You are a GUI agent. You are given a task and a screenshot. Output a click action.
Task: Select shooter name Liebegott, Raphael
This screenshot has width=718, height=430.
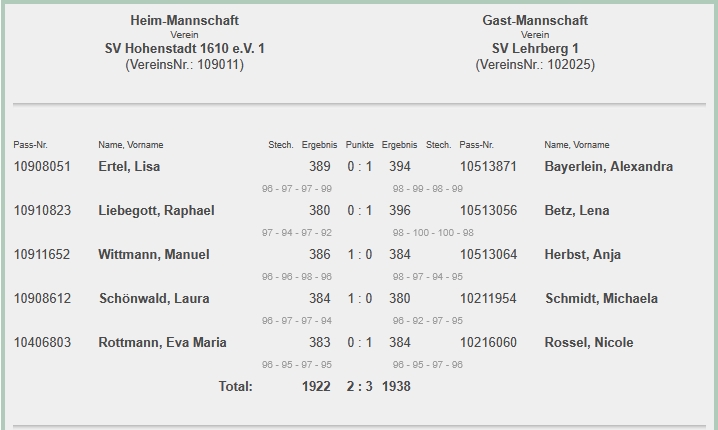156,210
